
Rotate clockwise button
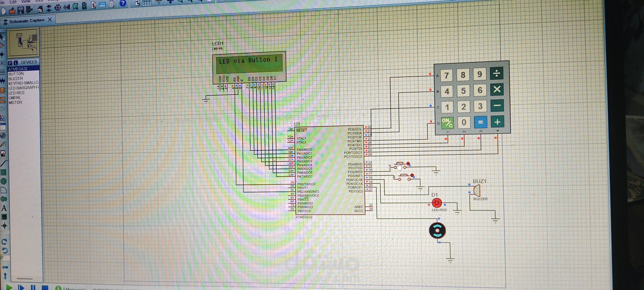(x=5, y=242)
